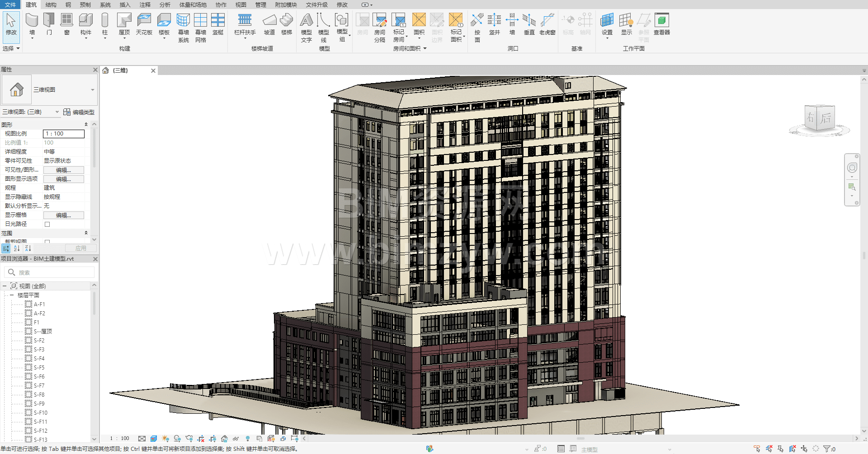Open the 查看器 work plane viewer
Image resolution: width=868 pixels, height=454 pixels.
coord(661,24)
